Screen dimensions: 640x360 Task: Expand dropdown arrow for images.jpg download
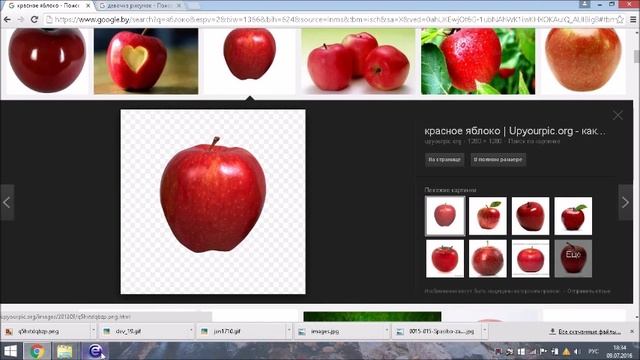[x=387, y=331]
